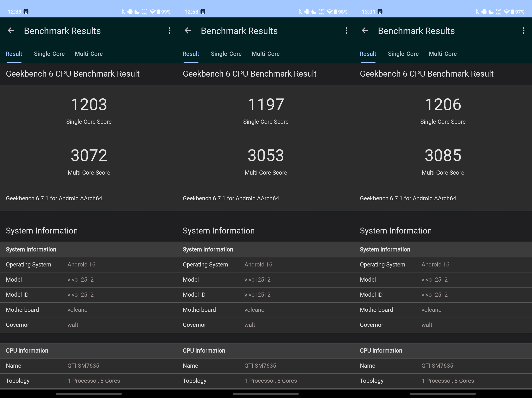The image size is (532, 398).
Task: Tap Wi-Fi icon beside 99% battery
Action: point(153,12)
